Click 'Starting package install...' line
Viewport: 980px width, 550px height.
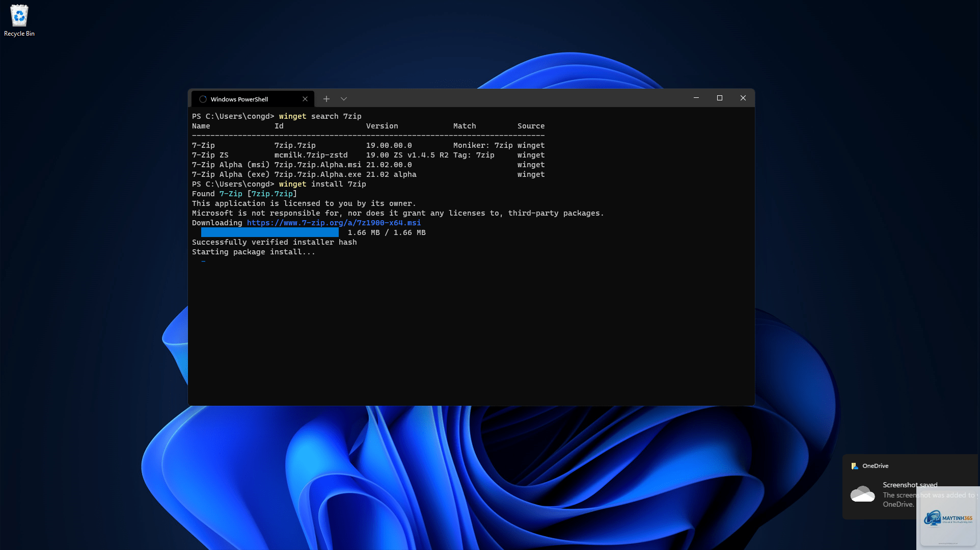(x=254, y=252)
